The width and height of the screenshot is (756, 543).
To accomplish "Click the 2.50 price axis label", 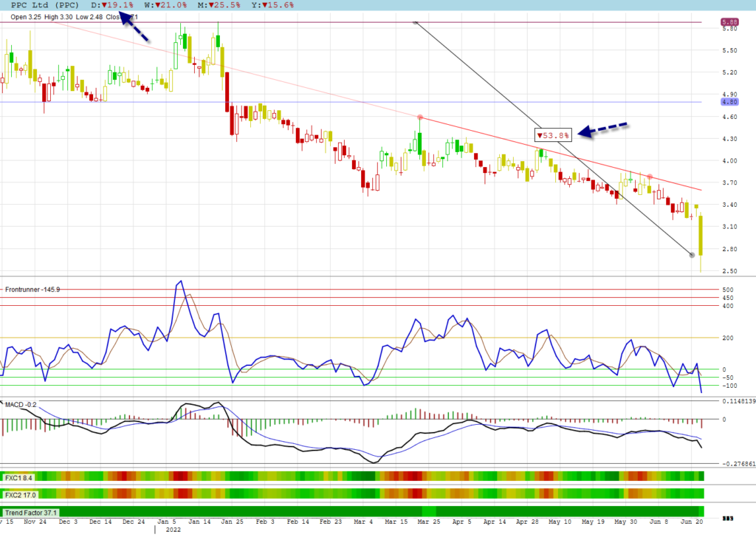I will pyautogui.click(x=729, y=271).
